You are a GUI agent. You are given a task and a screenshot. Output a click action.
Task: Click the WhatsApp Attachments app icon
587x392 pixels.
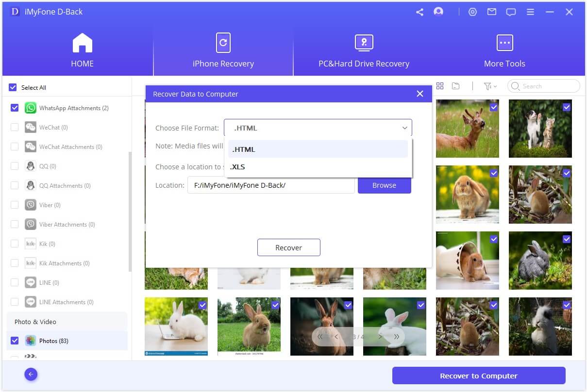point(31,108)
